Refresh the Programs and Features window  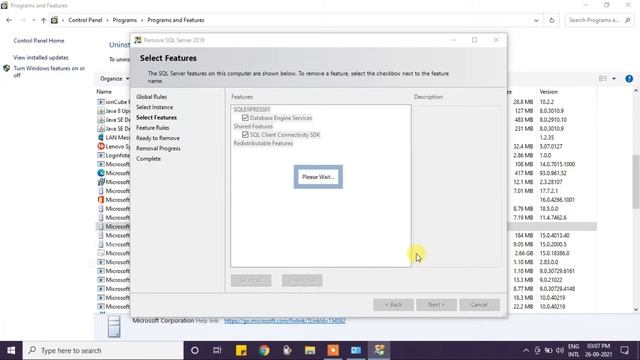tap(551, 20)
